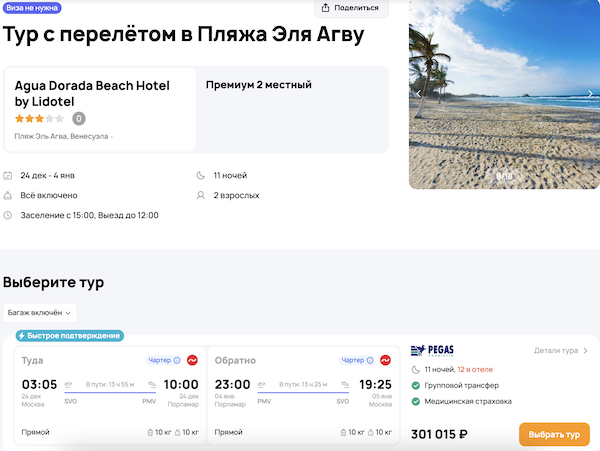Image resolution: width=600 pixels, height=451 pixels.
Task: Go to the previous photo with the left arrow
Action: [418, 94]
